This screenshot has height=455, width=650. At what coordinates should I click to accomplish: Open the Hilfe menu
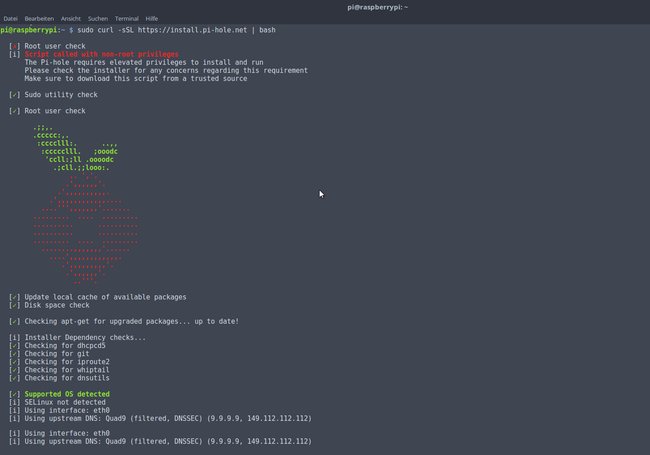[x=152, y=19]
